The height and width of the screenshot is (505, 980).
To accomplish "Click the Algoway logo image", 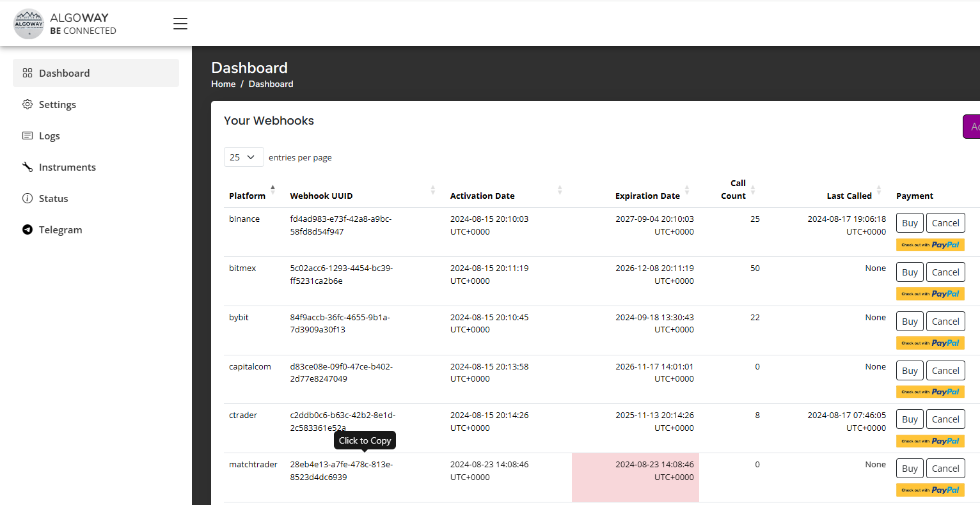I will [29, 24].
